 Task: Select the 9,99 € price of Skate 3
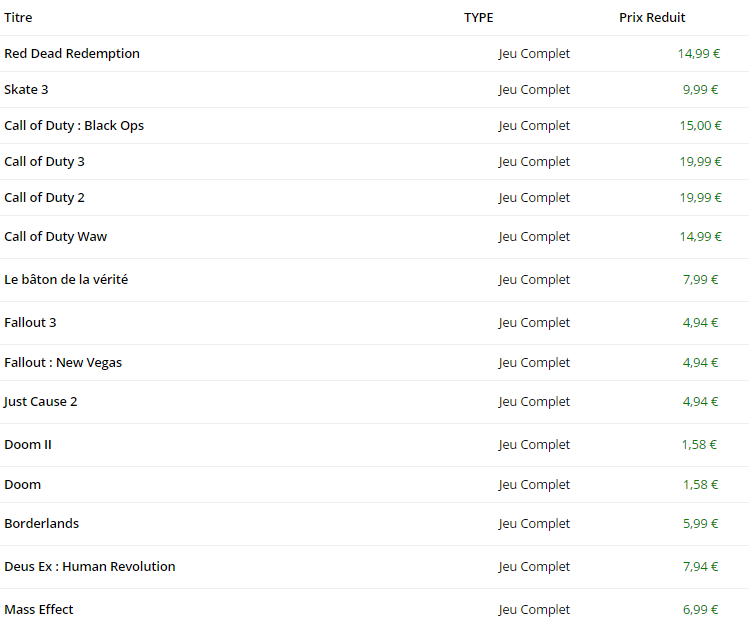(x=701, y=90)
